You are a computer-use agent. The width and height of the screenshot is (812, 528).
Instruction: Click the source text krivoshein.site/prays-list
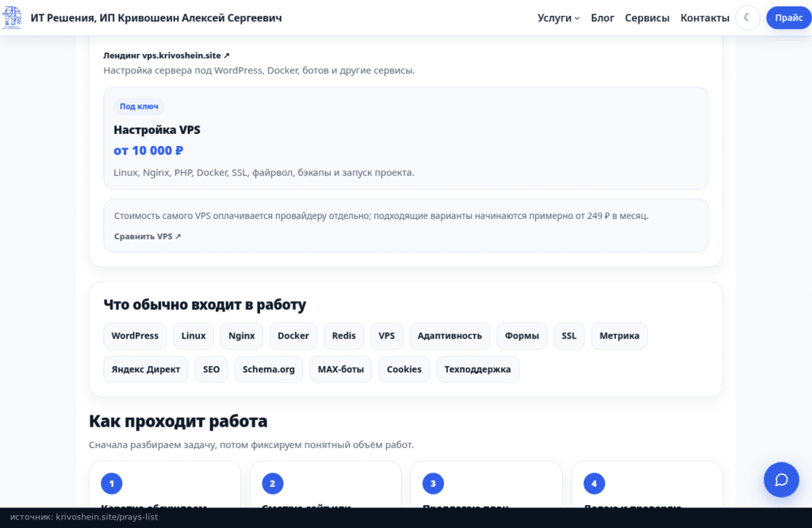click(x=107, y=517)
